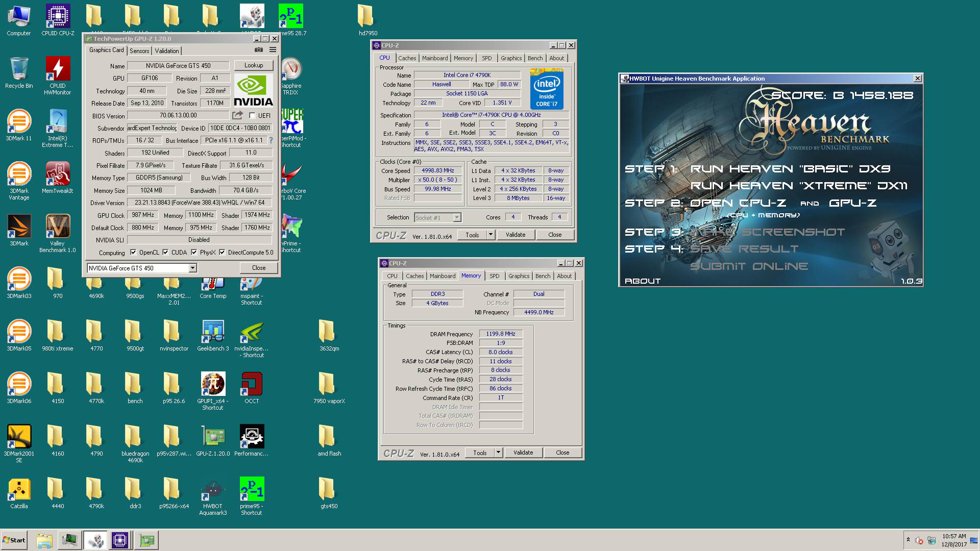Screen dimensions: 980x551
Task: Click ABOUT in HWBOT Heaven window
Action: [643, 281]
